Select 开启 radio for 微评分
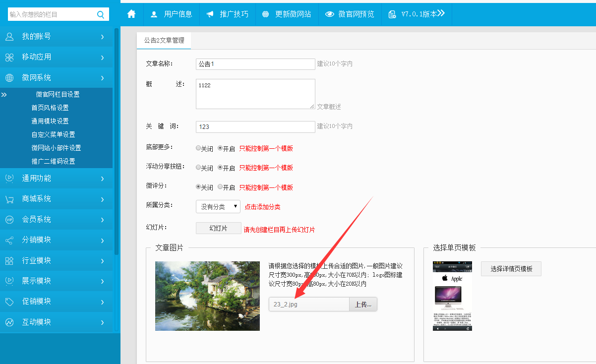This screenshot has width=596, height=364. (x=220, y=187)
